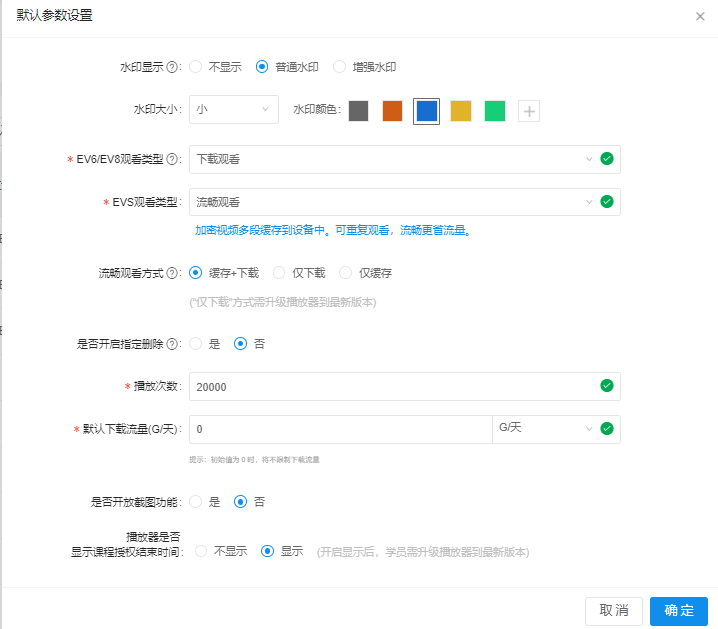Add a custom watermark color with plus

(x=529, y=111)
